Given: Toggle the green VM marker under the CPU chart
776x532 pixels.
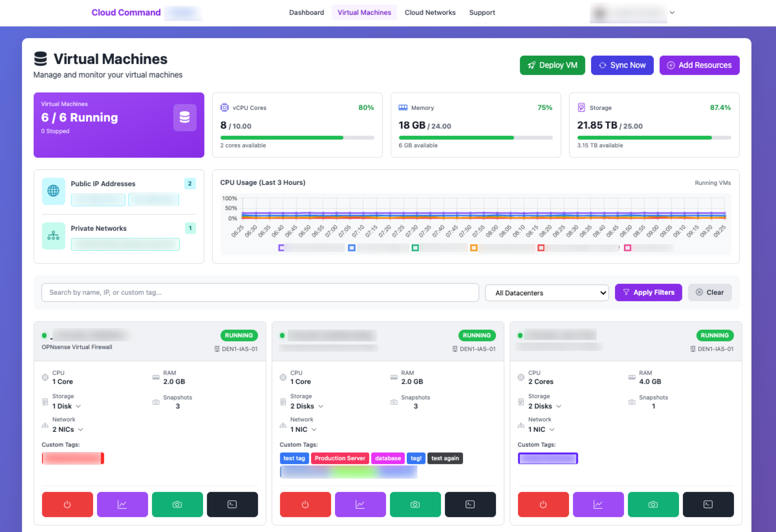Looking at the screenshot, I should pyautogui.click(x=415, y=248).
